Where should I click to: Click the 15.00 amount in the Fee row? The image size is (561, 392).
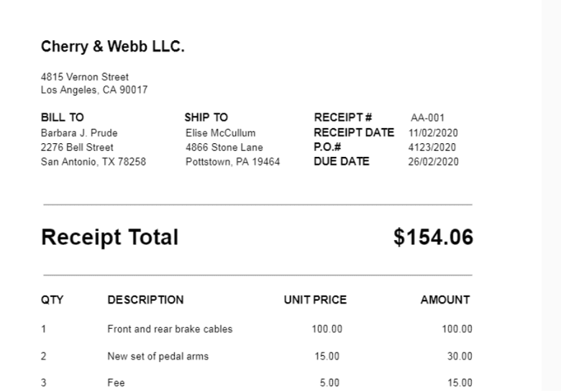(x=458, y=383)
